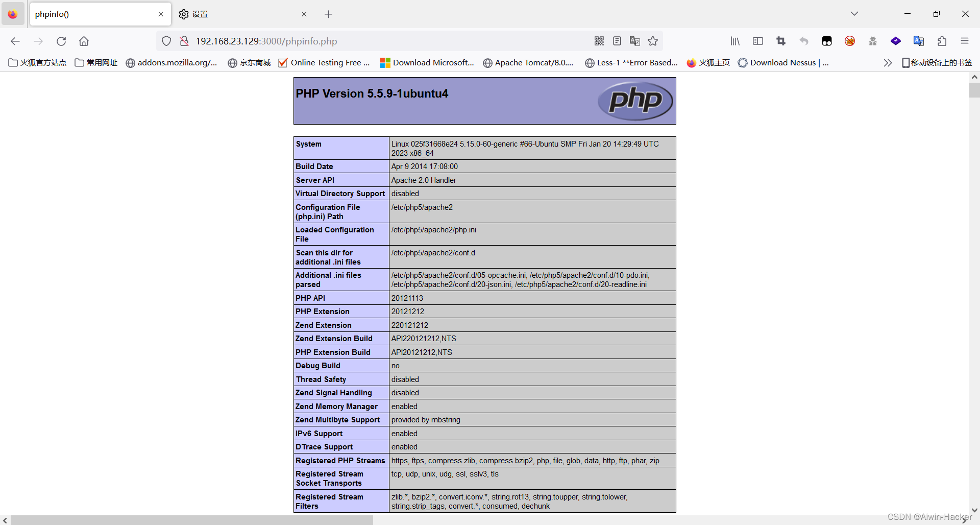Open Less-1 Error Based bookmark

(x=631, y=63)
